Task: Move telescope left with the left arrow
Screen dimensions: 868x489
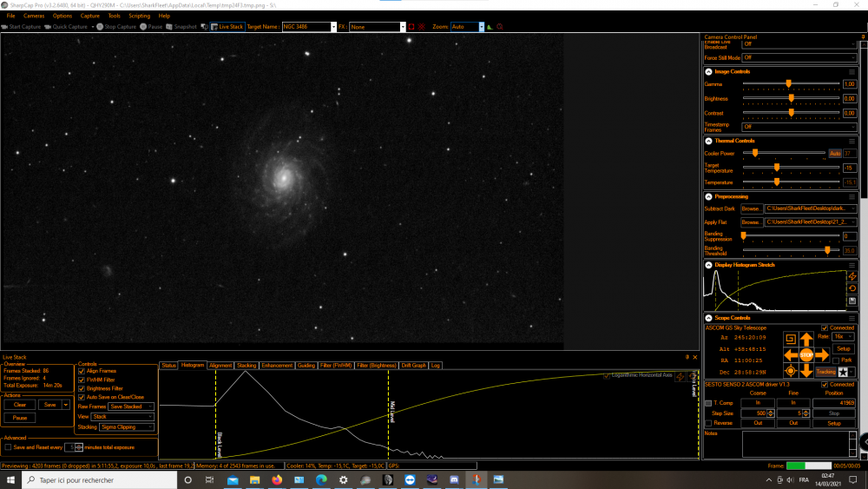Action: point(791,354)
